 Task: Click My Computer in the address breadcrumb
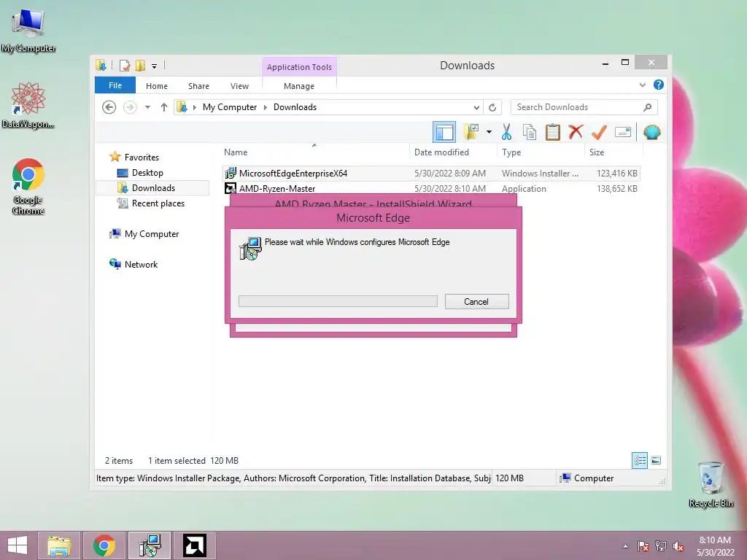tap(230, 107)
